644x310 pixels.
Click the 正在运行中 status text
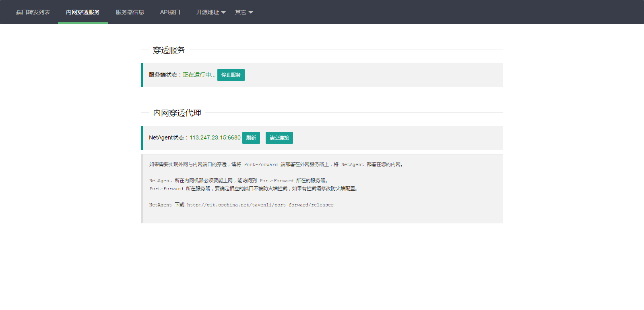[x=199, y=75]
